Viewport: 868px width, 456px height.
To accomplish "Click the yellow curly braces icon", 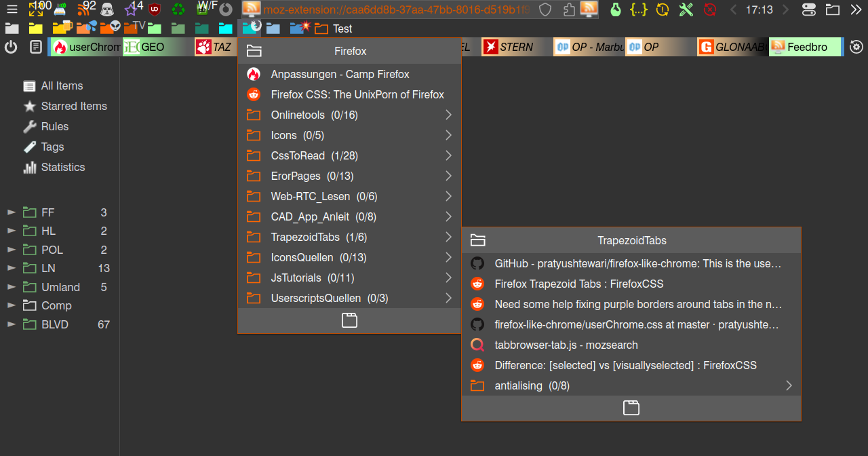I will coord(639,9).
